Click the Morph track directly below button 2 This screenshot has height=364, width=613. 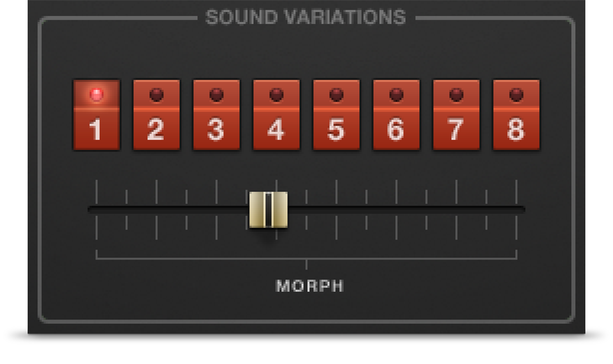pyautogui.click(x=156, y=209)
